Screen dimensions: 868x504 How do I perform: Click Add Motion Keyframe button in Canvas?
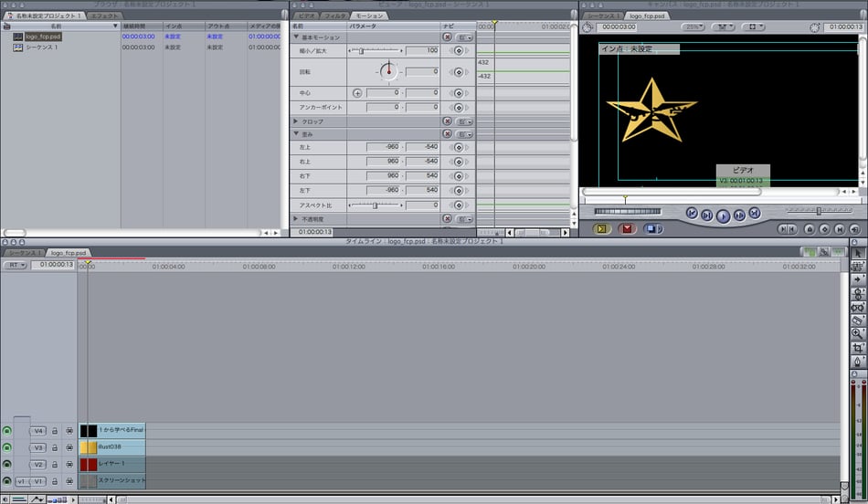coord(824,228)
